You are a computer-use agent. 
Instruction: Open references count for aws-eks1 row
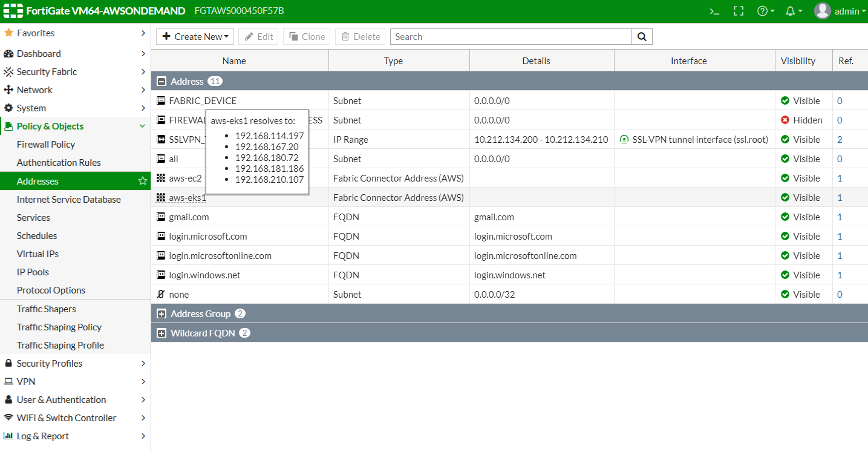point(840,198)
